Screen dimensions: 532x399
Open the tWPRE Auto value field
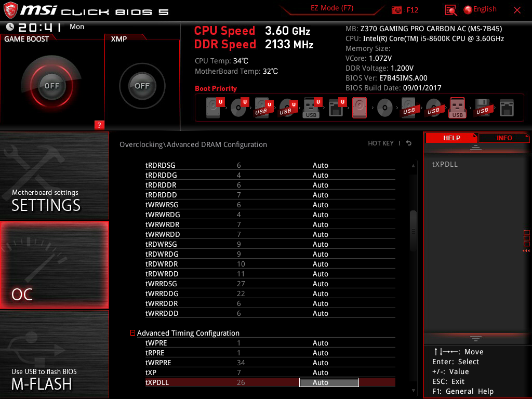(320, 343)
